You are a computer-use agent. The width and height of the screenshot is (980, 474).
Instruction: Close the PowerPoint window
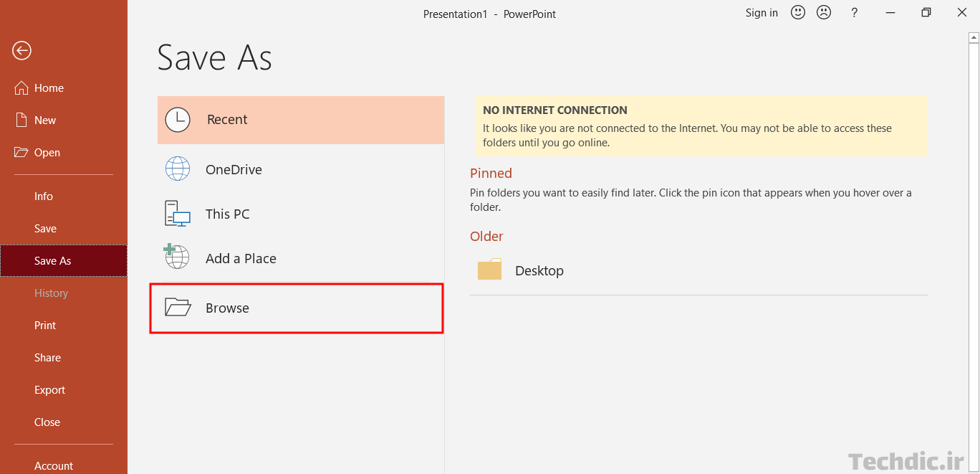[962, 12]
